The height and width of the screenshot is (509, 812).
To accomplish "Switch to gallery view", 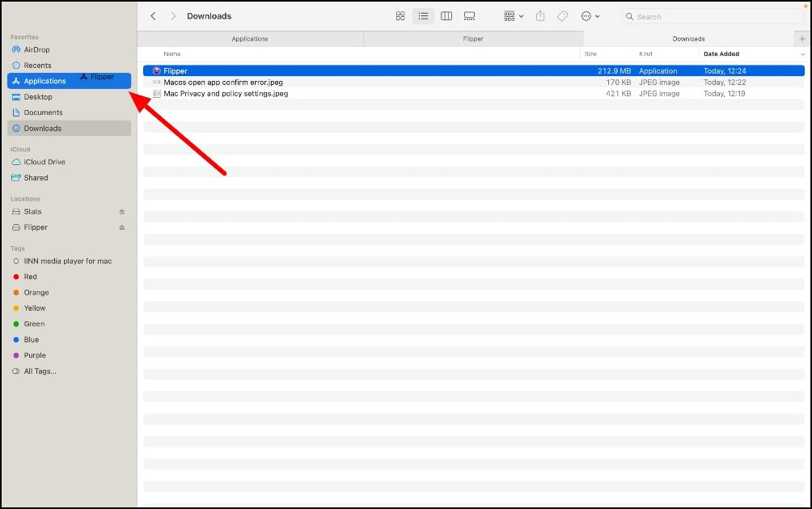I will tap(469, 16).
